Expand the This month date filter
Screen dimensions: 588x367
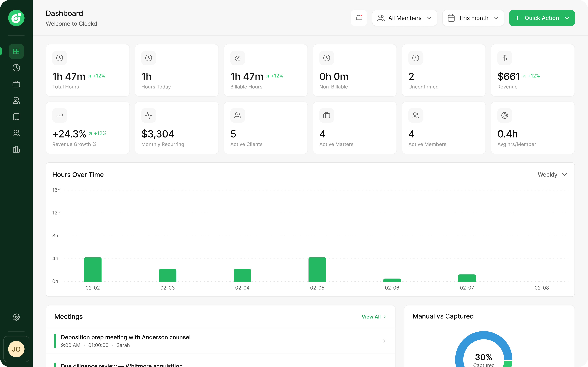(x=473, y=18)
